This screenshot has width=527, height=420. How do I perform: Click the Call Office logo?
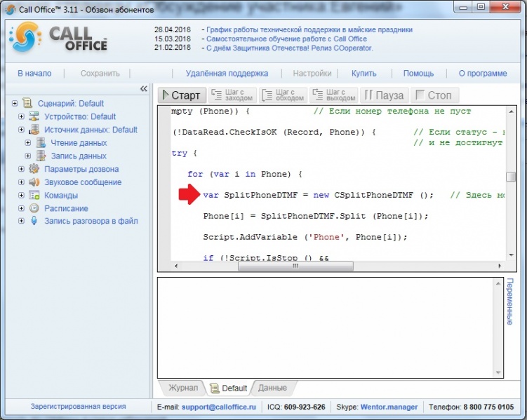pos(59,38)
